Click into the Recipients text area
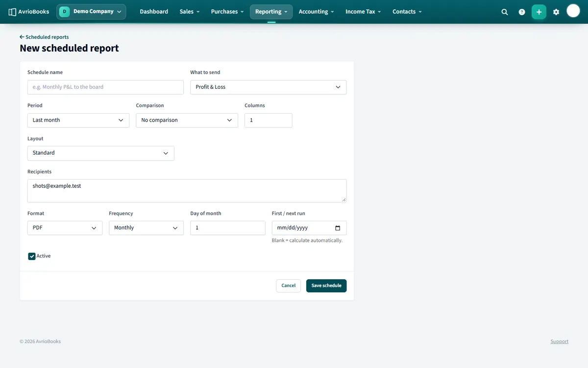Image resolution: width=588 pixels, height=368 pixels. pos(187,191)
